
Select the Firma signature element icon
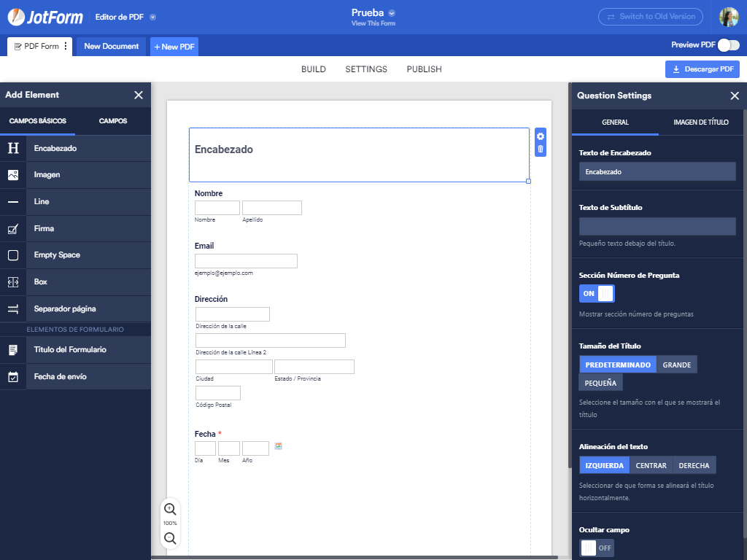pos(13,229)
